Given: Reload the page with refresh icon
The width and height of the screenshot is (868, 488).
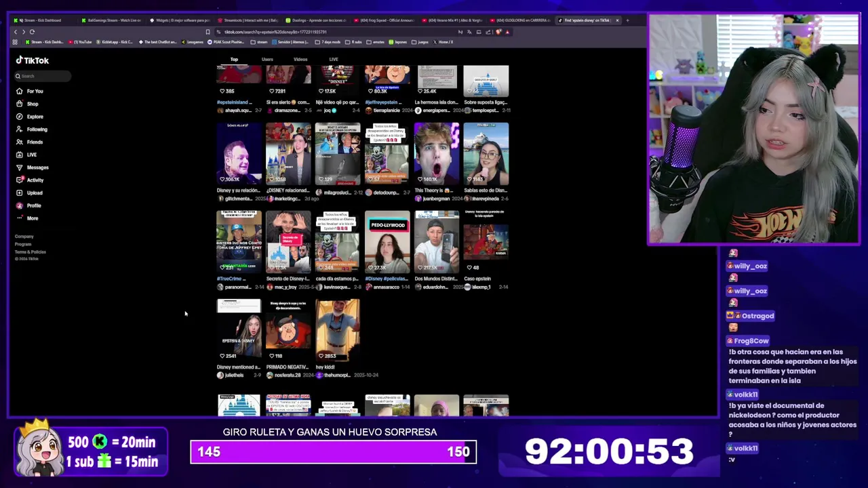Looking at the screenshot, I should tap(32, 32).
